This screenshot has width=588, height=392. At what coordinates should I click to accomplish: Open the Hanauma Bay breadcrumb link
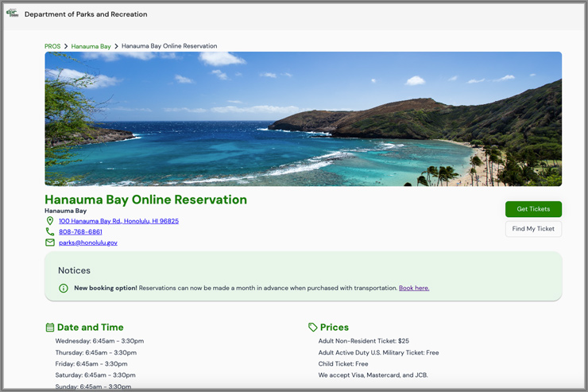(x=91, y=47)
